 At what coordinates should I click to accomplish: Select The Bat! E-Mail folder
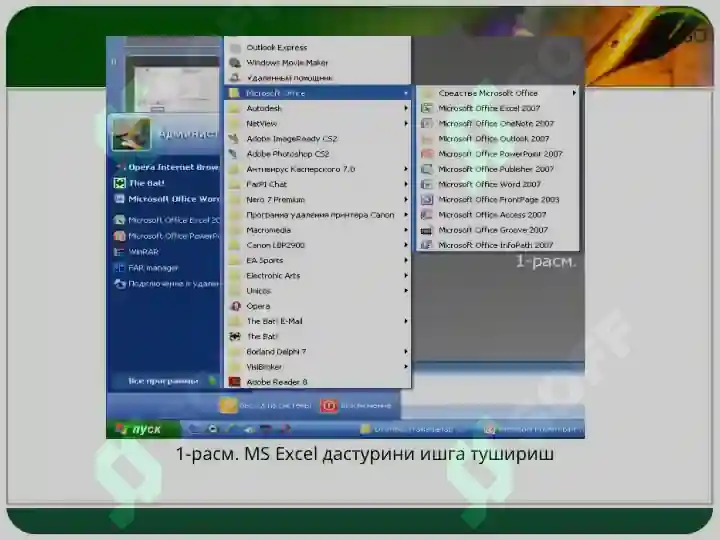318,321
